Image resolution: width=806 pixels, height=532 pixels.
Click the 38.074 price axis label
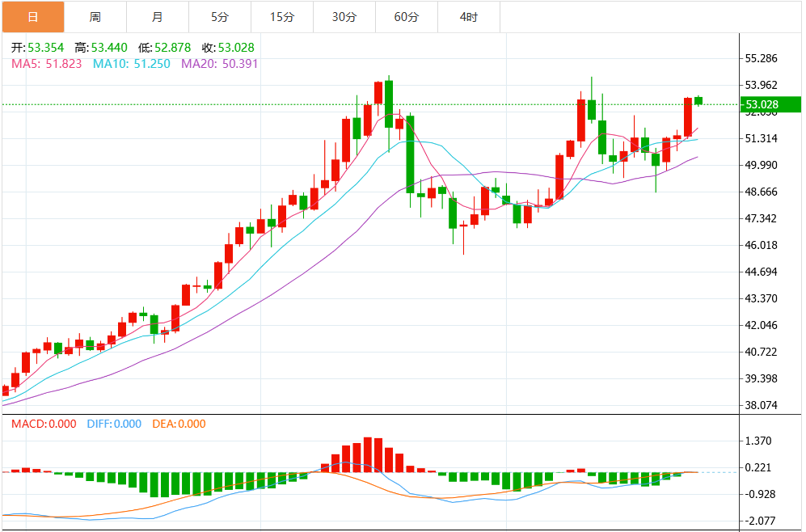tap(762, 406)
